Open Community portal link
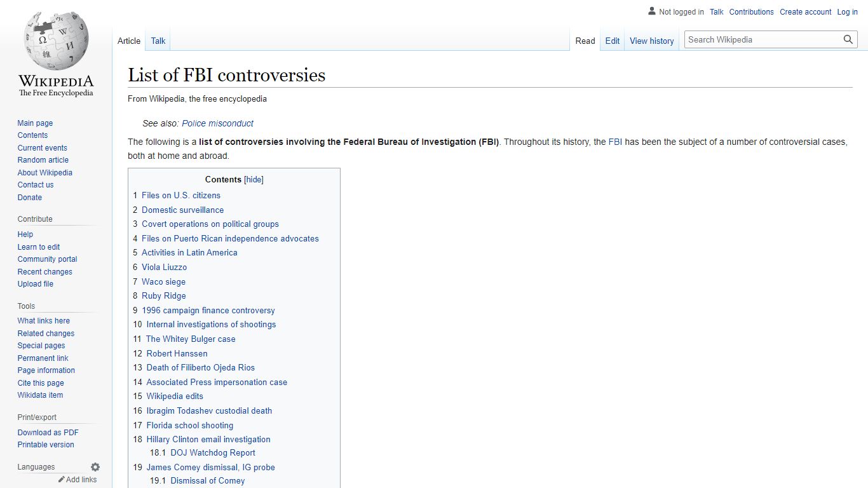Viewport: 868px width, 488px height. pyautogui.click(x=47, y=259)
